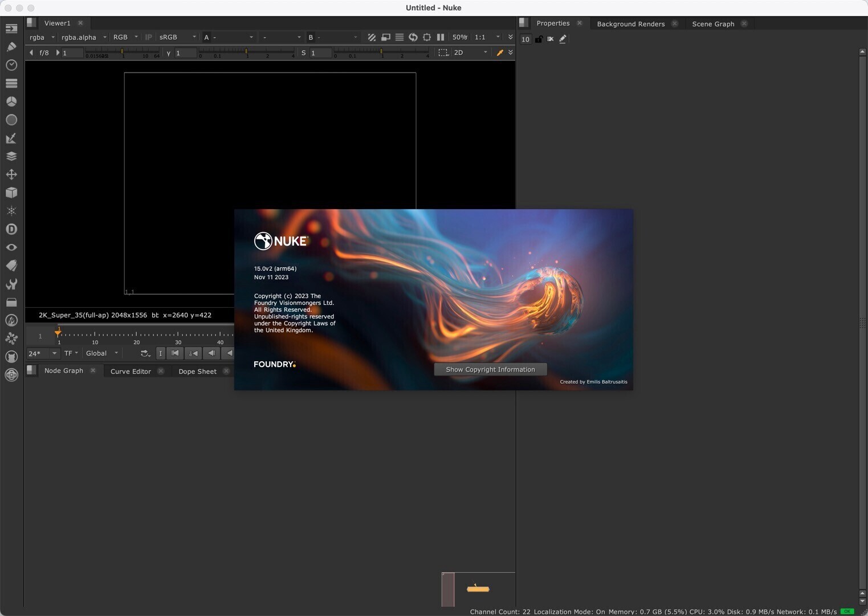The height and width of the screenshot is (616, 868).
Task: Open the B input dropdown
Action: point(333,37)
